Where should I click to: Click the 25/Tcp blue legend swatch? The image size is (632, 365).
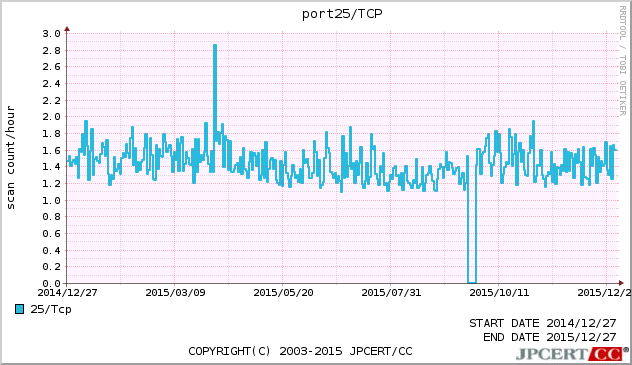19,309
